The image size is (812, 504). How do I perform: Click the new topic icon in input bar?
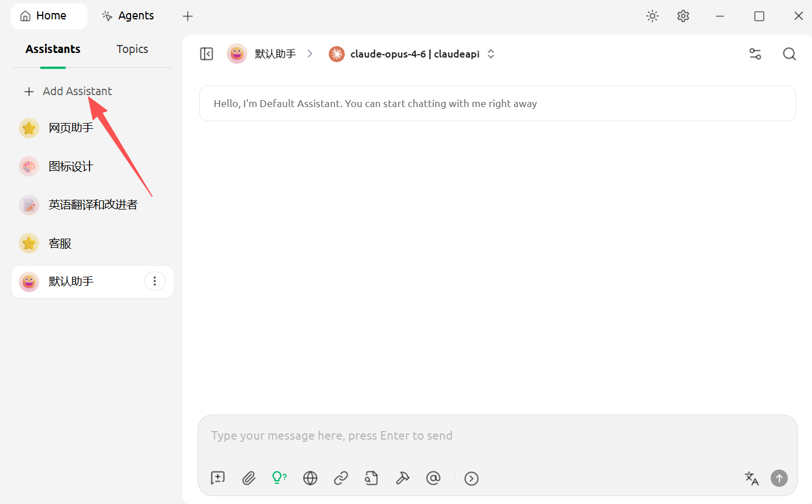click(218, 478)
